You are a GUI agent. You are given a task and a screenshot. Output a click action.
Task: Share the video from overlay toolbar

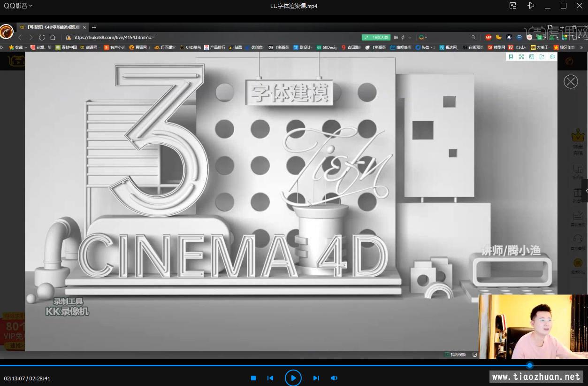(x=542, y=57)
